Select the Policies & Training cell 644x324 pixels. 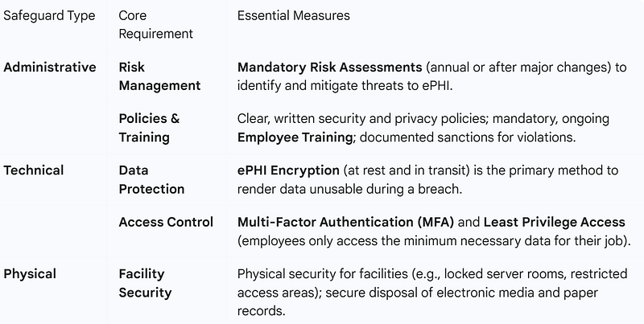pyautogui.click(x=149, y=128)
